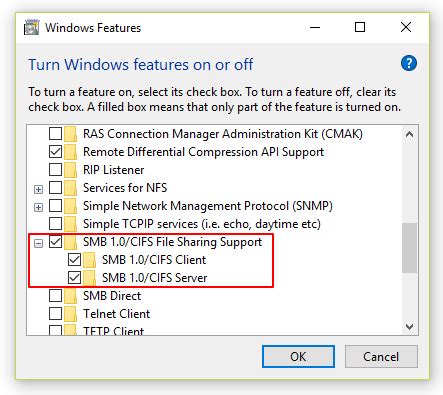Image resolution: width=443 pixels, height=395 pixels.
Task: Uncheck SMB 1.0/CIFS File Sharing Support
Action: click(55, 242)
